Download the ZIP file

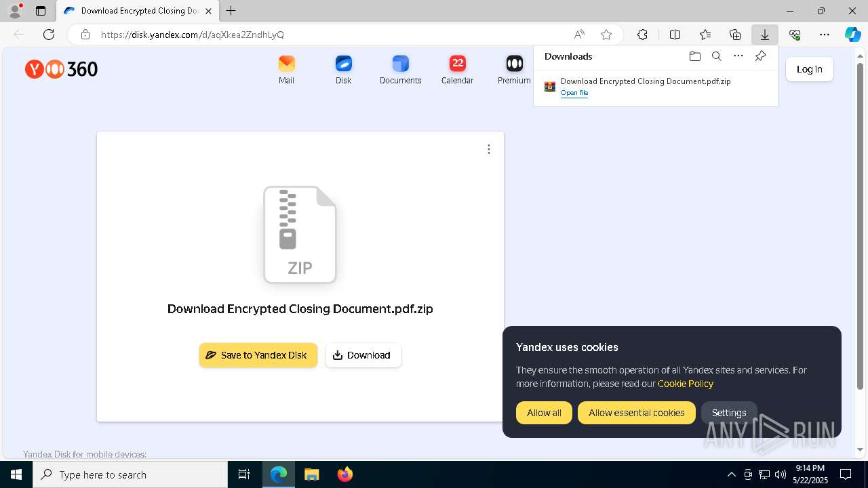(x=363, y=355)
